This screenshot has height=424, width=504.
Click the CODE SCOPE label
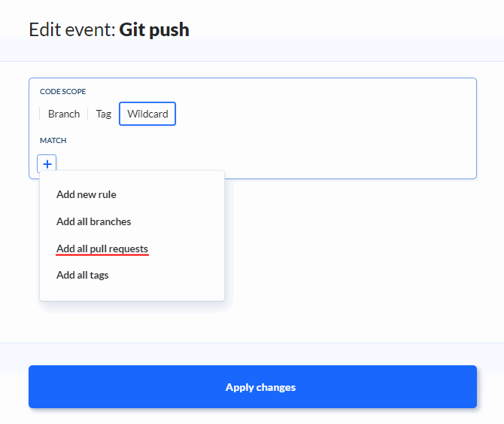[x=63, y=92]
